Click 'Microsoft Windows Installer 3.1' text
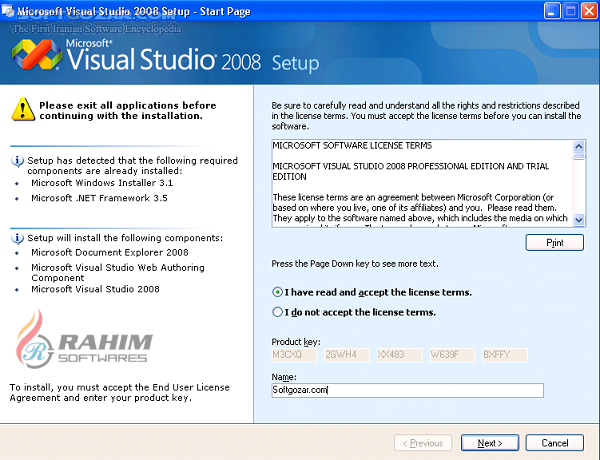Viewport: 600px width, 460px height. tap(102, 183)
